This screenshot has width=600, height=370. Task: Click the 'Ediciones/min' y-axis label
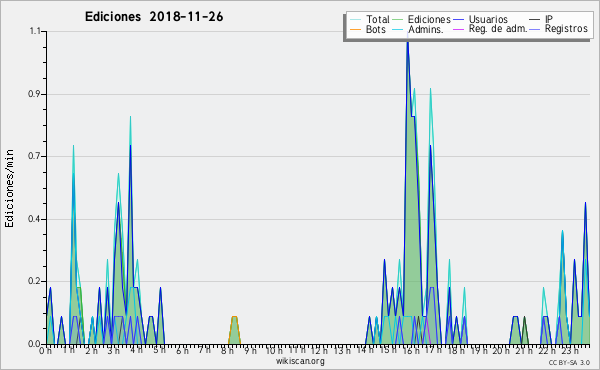pos(9,189)
